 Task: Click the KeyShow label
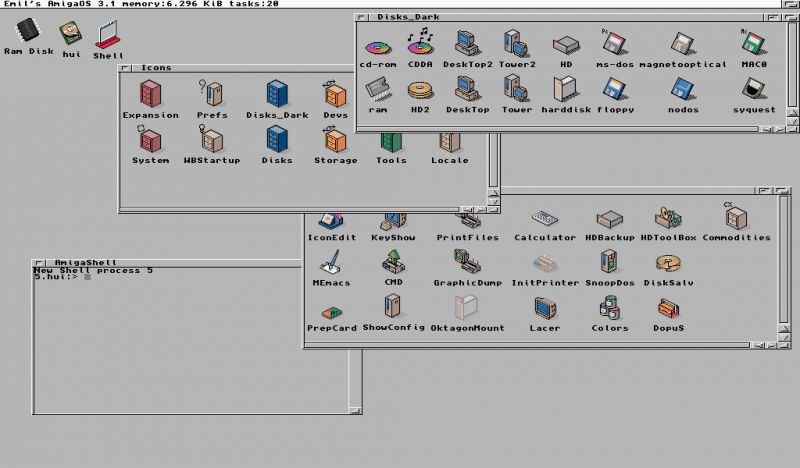393,237
